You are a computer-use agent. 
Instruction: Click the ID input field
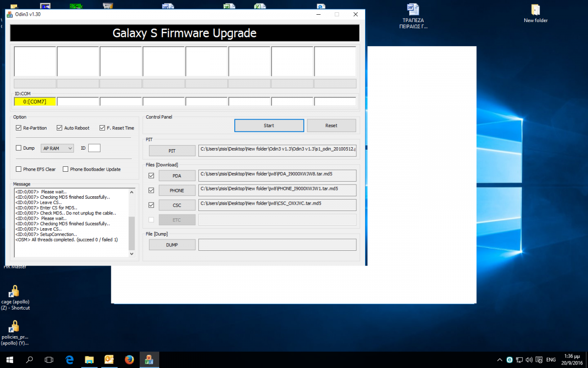(x=94, y=148)
